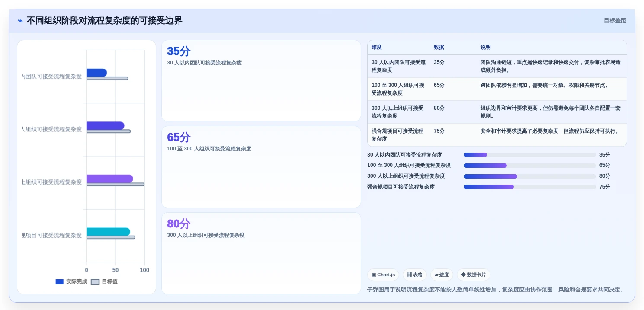Open the 35分 data card
Screen dimensions: 644x310
coord(261,81)
